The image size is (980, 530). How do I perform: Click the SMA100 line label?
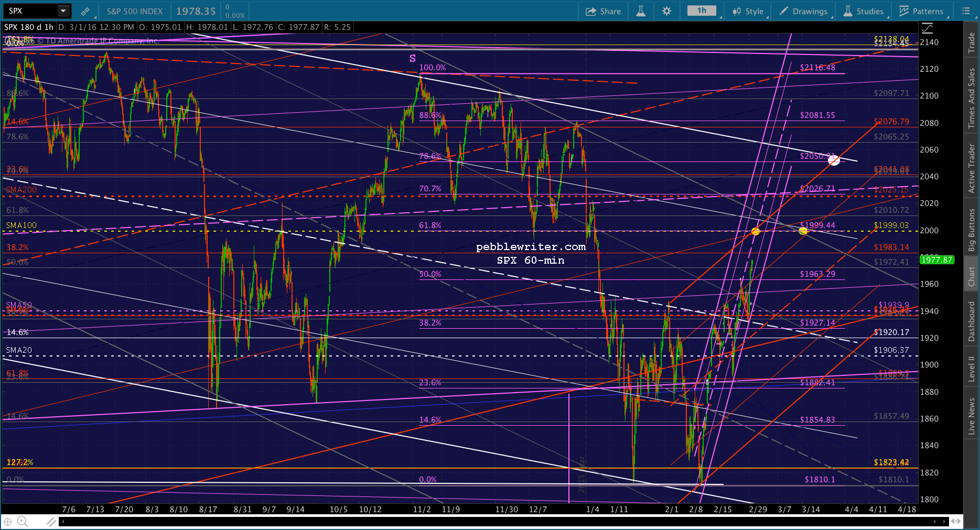point(21,225)
